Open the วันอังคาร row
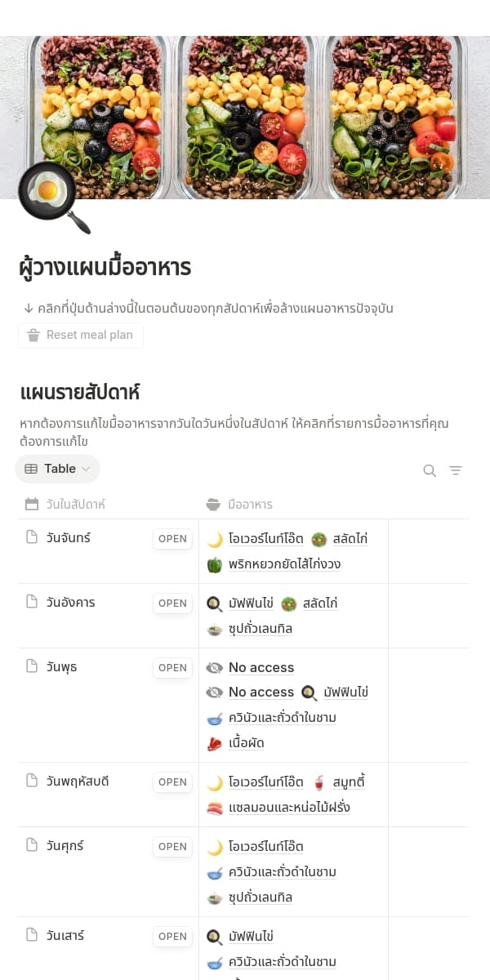 point(172,604)
